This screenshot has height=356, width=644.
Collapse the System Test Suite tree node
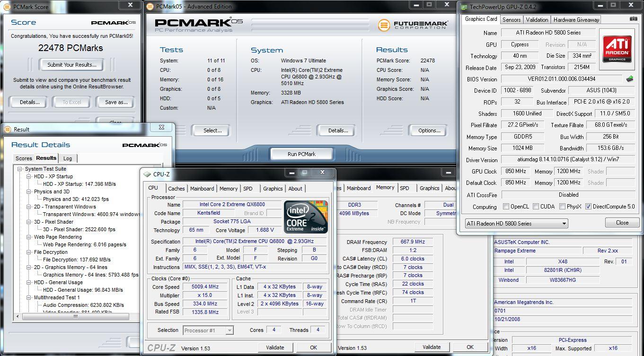click(x=20, y=169)
